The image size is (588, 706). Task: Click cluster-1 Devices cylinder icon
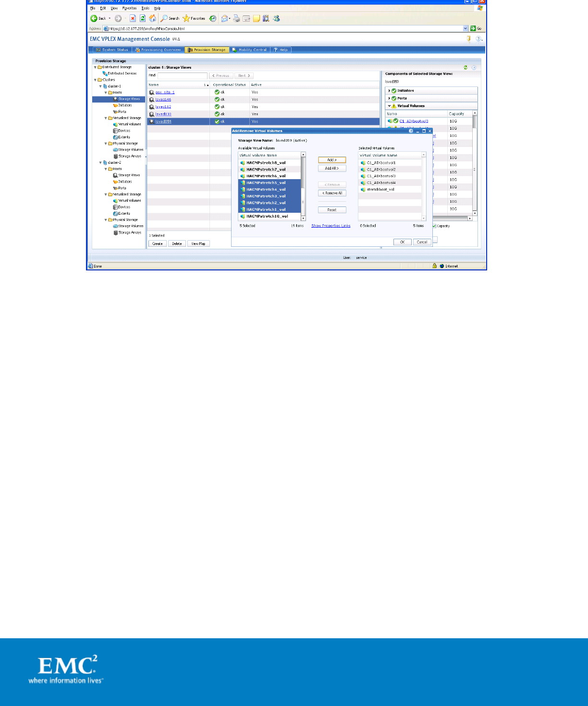coord(115,131)
